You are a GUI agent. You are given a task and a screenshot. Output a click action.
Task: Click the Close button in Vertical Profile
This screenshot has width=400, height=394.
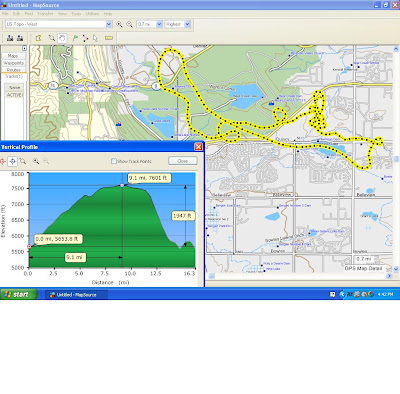coord(183,161)
